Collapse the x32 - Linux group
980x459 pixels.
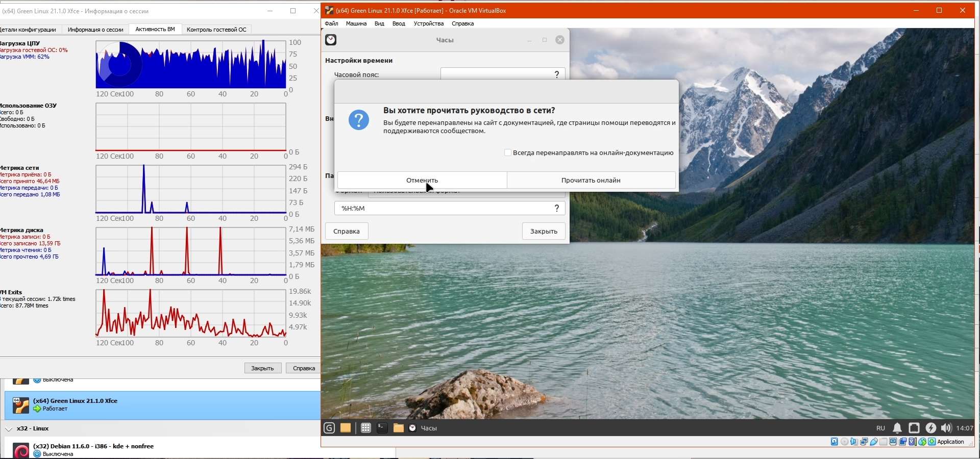click(9, 429)
